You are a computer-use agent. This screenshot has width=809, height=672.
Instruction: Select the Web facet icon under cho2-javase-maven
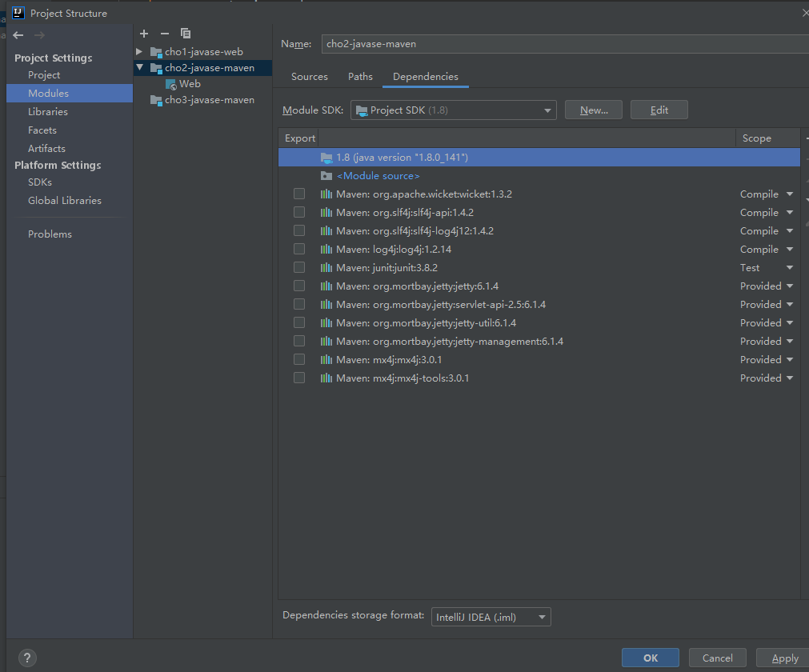[x=170, y=84]
